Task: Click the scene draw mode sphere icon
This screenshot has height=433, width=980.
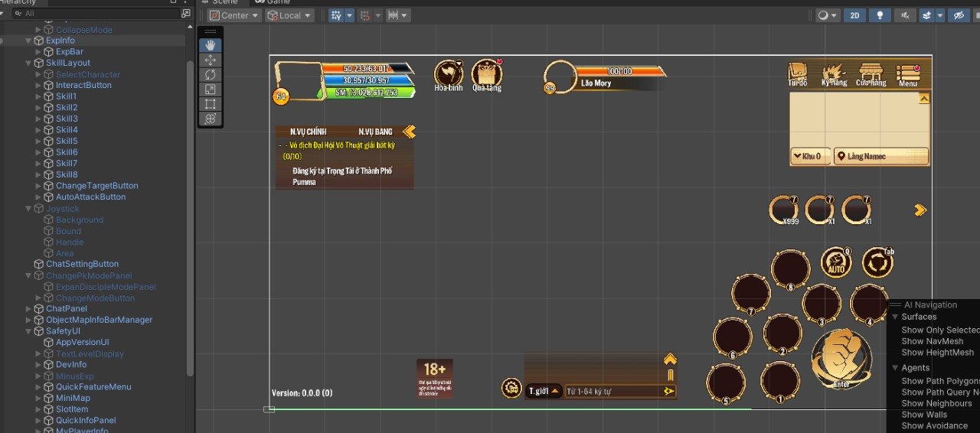Action: pyautogui.click(x=823, y=15)
